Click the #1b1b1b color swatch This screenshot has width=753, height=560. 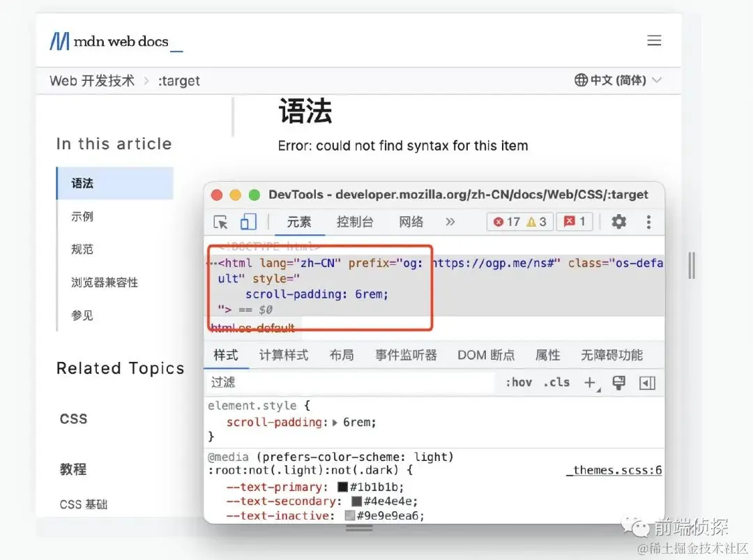click(x=342, y=487)
